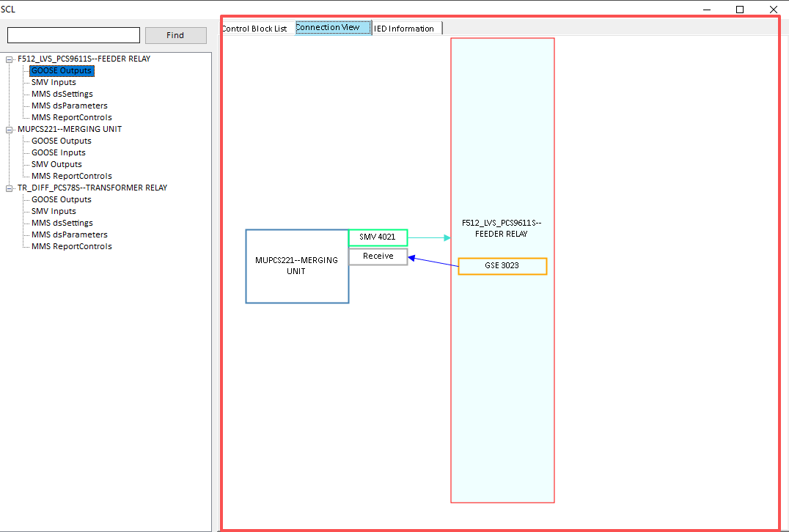Select SMV Inputs under the feeder relay
Screen dimensions: 789x532
(x=53, y=82)
